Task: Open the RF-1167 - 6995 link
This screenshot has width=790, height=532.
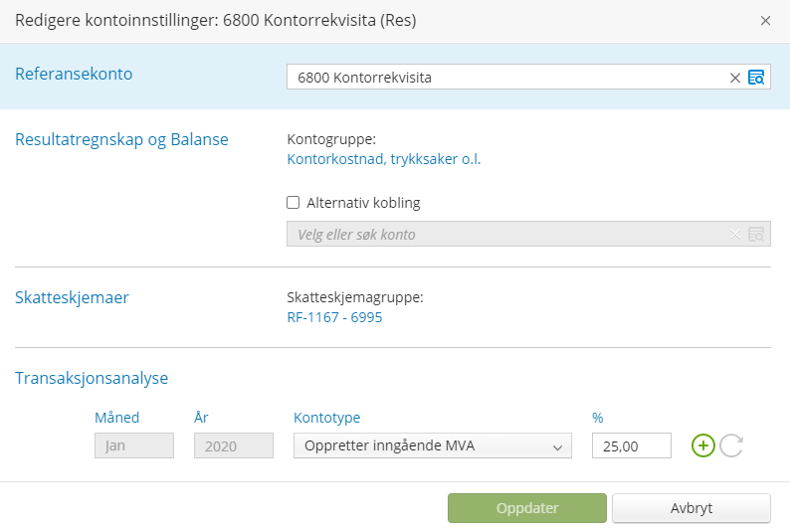Action: click(x=334, y=317)
